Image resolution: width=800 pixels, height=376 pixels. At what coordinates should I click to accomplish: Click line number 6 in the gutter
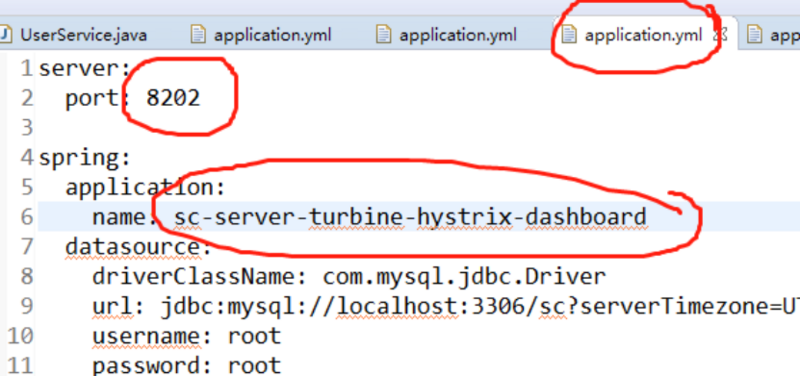pos(27,217)
